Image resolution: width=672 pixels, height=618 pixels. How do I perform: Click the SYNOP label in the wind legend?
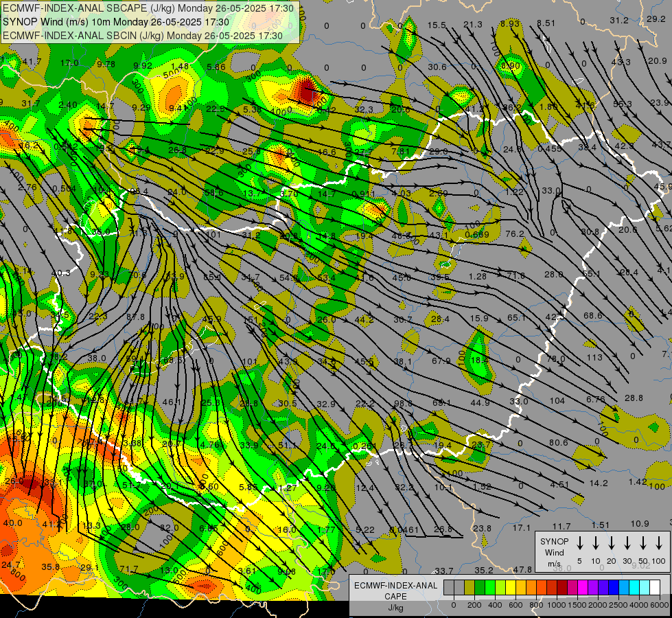tap(554, 541)
